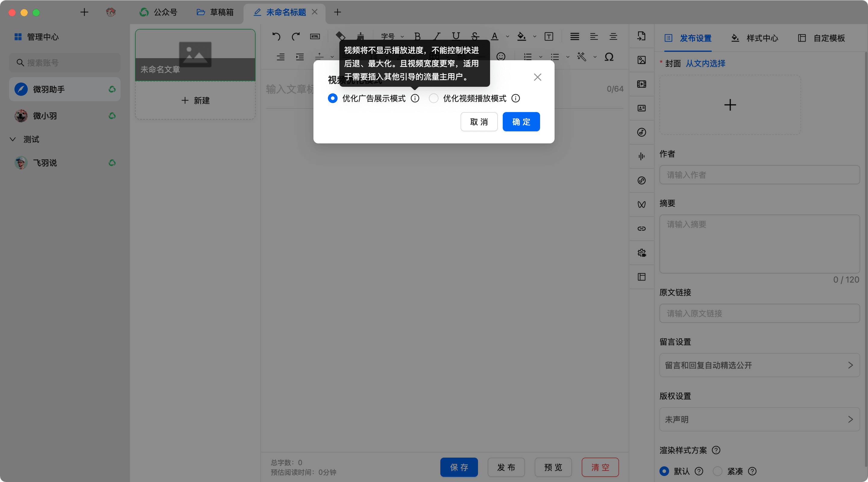Image resolution: width=868 pixels, height=482 pixels.
Task: Select 优化视频播放模式 radio option
Action: coord(434,98)
